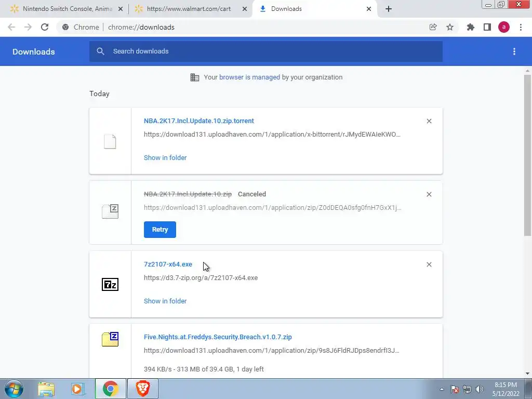Click the Chrome taskbar icon
Image resolution: width=532 pixels, height=399 pixels.
pyautogui.click(x=111, y=389)
